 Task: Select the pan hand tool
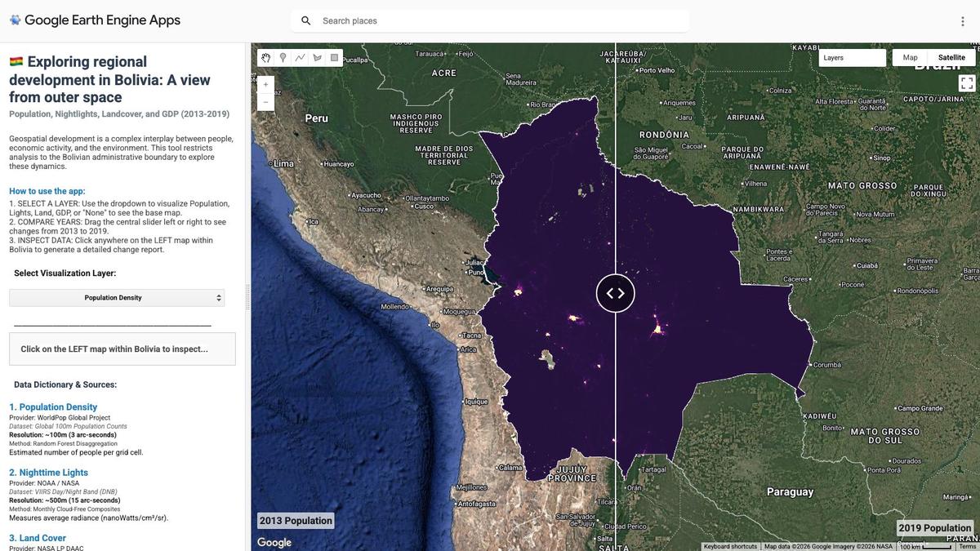[x=265, y=57]
